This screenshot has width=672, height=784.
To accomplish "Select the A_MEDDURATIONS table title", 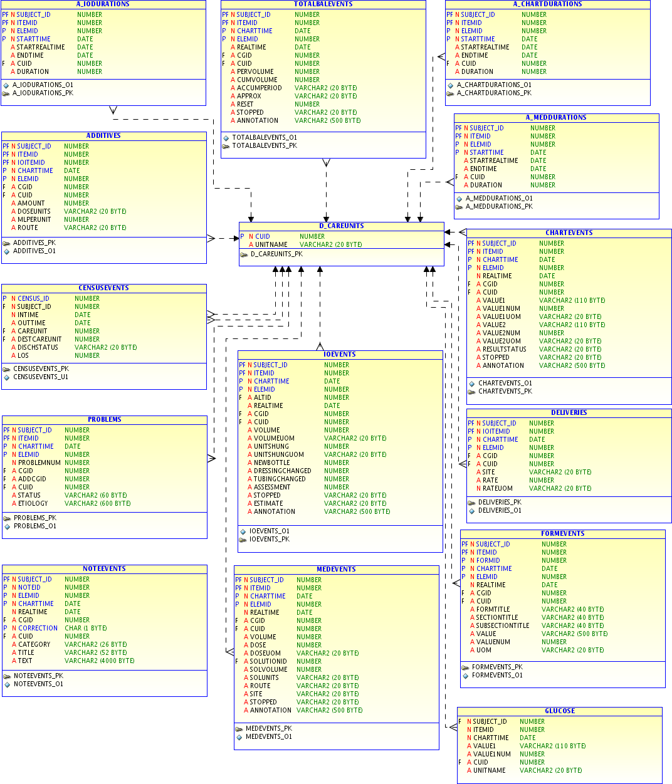I will [557, 118].
